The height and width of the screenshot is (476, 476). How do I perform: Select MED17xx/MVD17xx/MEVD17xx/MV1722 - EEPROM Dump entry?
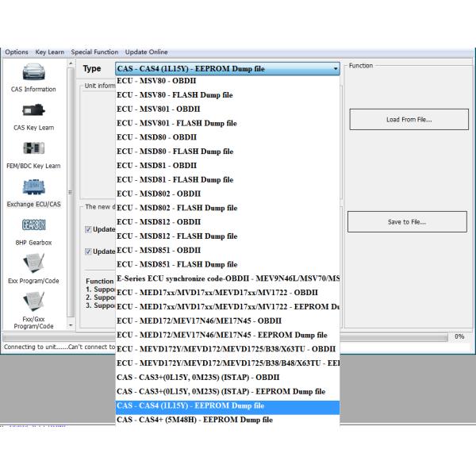coord(228,307)
